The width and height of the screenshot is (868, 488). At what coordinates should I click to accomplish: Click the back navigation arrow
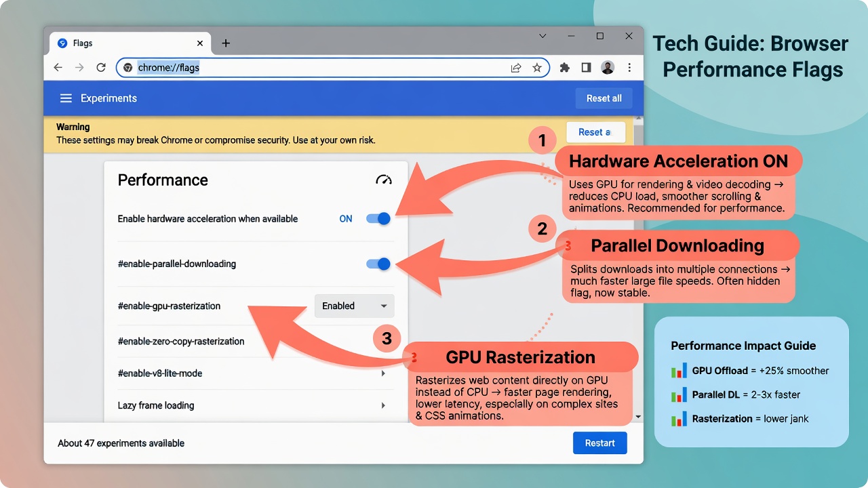(x=58, y=67)
